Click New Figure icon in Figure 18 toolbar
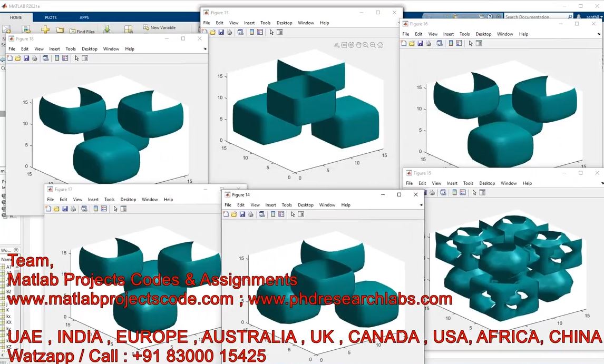604x364 pixels. coord(9,58)
